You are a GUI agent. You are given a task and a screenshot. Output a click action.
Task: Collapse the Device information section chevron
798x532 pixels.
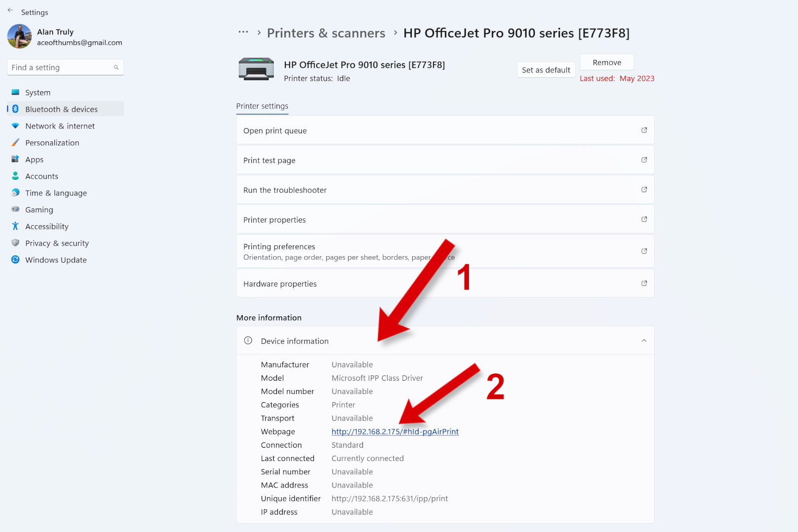tap(644, 341)
